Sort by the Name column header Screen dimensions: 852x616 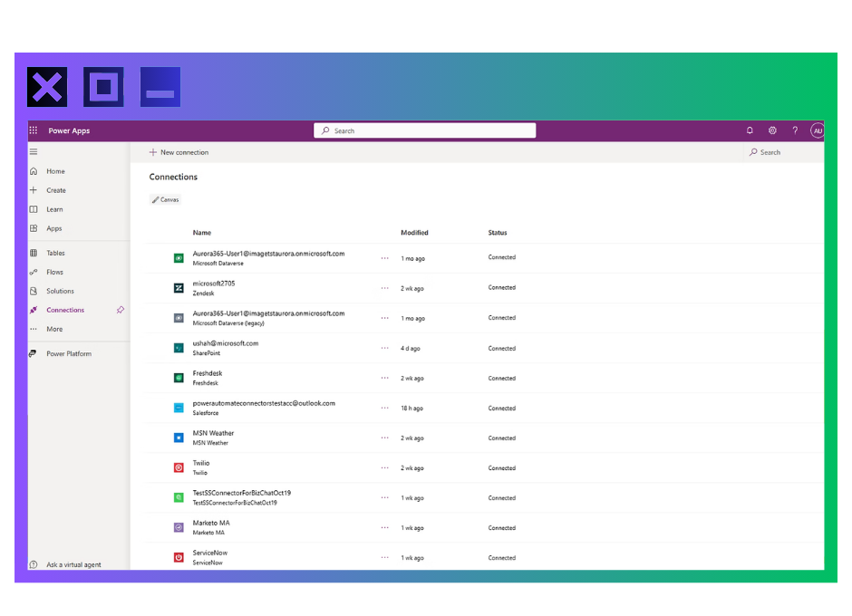(x=201, y=233)
